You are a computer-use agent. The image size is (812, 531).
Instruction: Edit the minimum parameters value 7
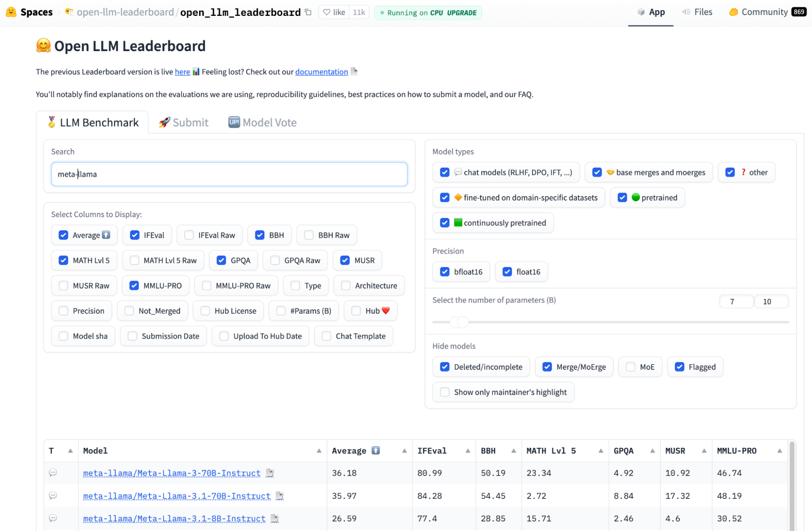click(736, 301)
